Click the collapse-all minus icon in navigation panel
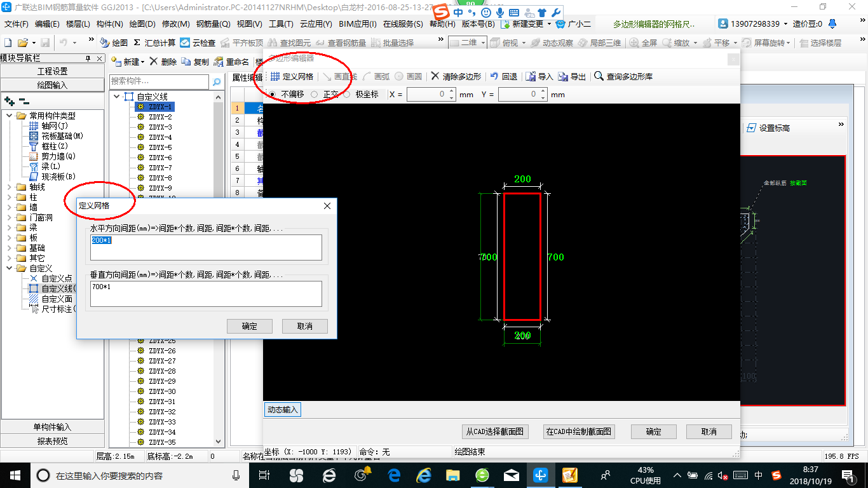 point(24,100)
